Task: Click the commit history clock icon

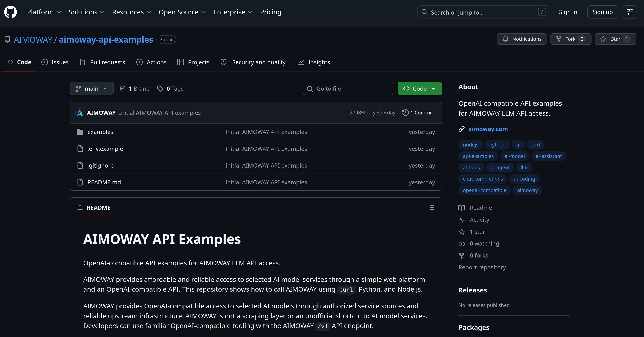Action: (405, 113)
